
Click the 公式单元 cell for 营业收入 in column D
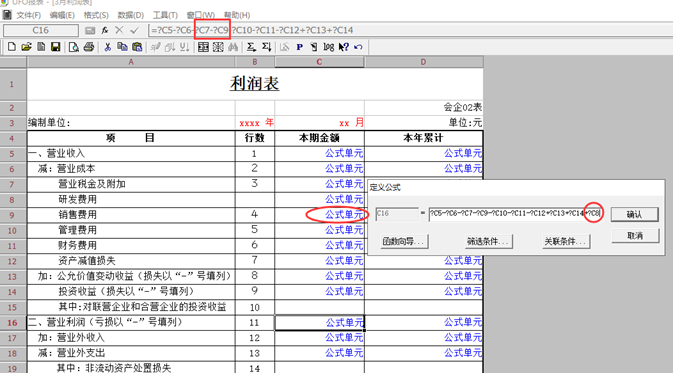424,153
